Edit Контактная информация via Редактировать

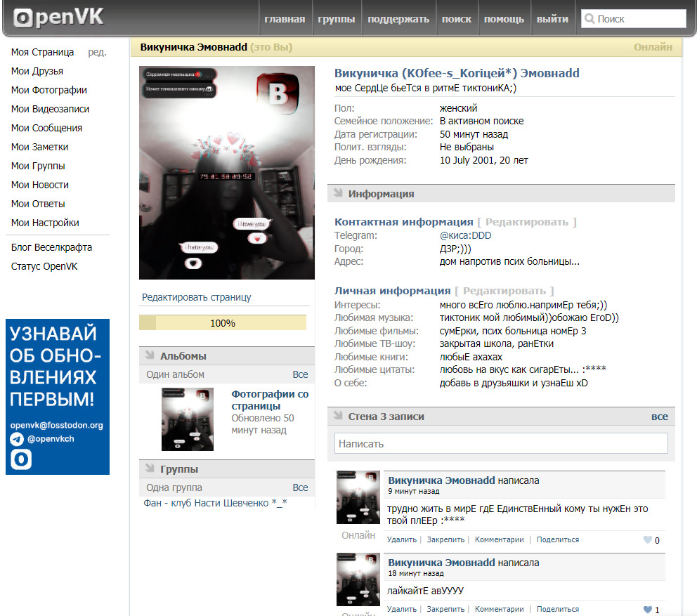click(x=527, y=222)
